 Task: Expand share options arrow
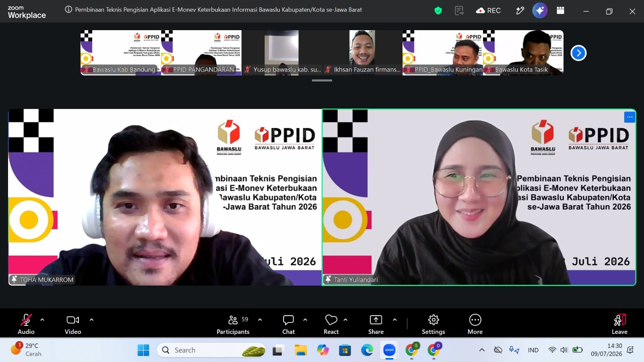pyautogui.click(x=394, y=320)
